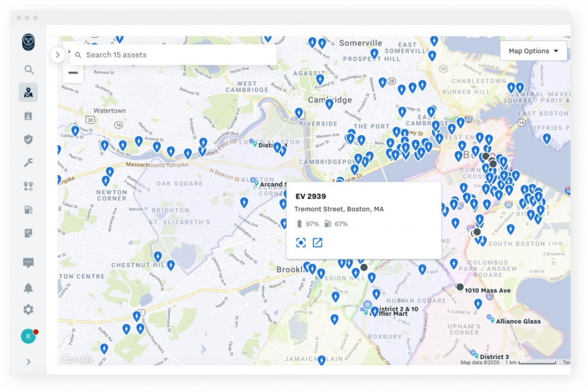Click the Search 15 assets field
The width and height of the screenshot is (588, 392).
point(173,55)
